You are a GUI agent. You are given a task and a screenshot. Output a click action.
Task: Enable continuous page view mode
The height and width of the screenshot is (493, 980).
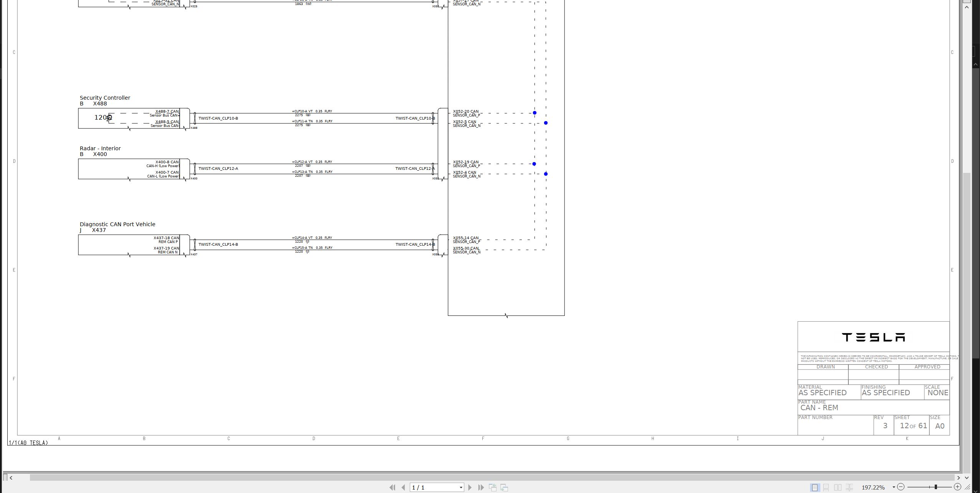click(826, 487)
